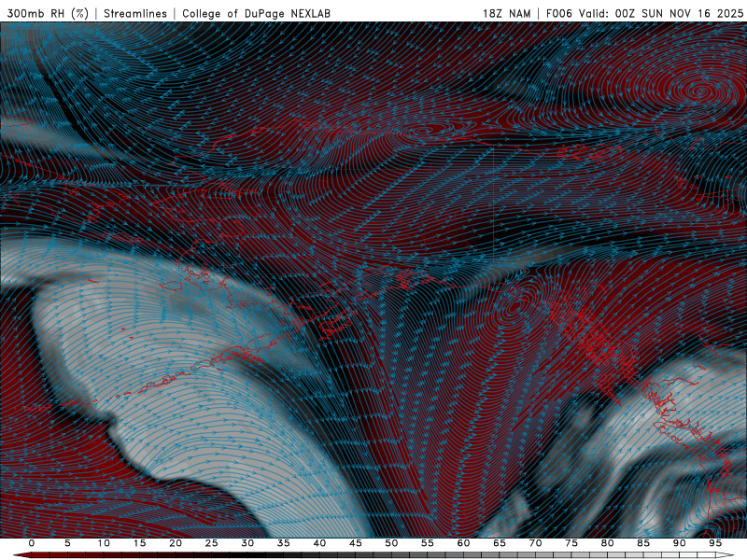
Task: Click the '45' value on the color scale
Action: (356, 543)
